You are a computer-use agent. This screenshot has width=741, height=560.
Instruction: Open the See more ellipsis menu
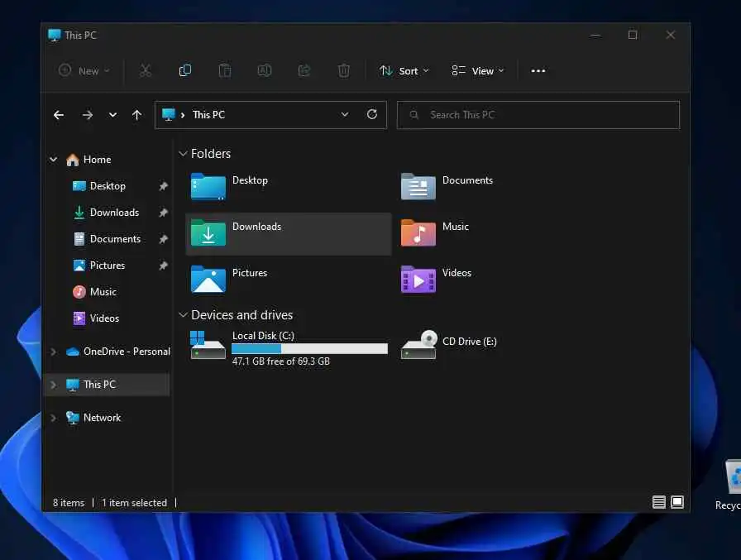[538, 71]
